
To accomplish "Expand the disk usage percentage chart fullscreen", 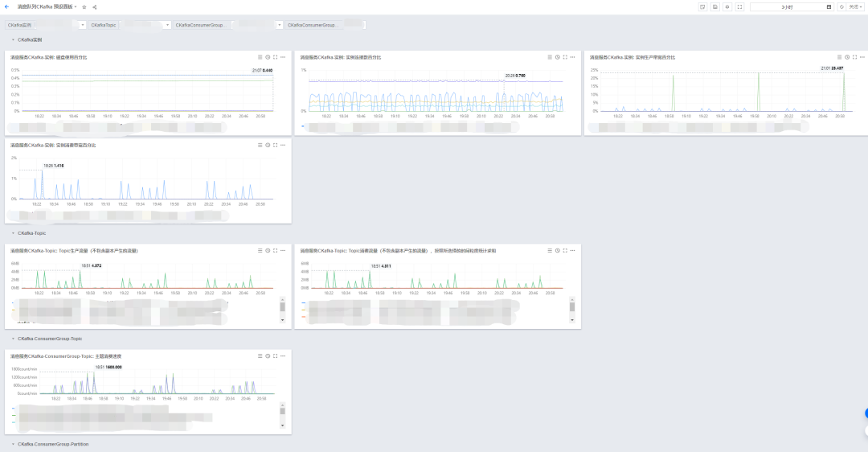I will pos(275,57).
